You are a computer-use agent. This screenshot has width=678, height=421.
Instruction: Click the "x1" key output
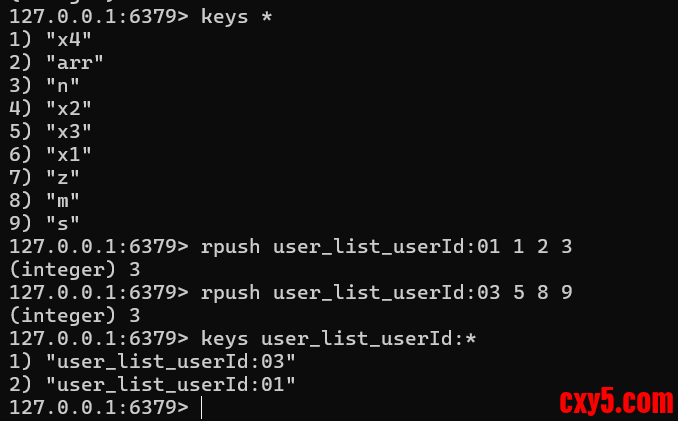point(67,153)
